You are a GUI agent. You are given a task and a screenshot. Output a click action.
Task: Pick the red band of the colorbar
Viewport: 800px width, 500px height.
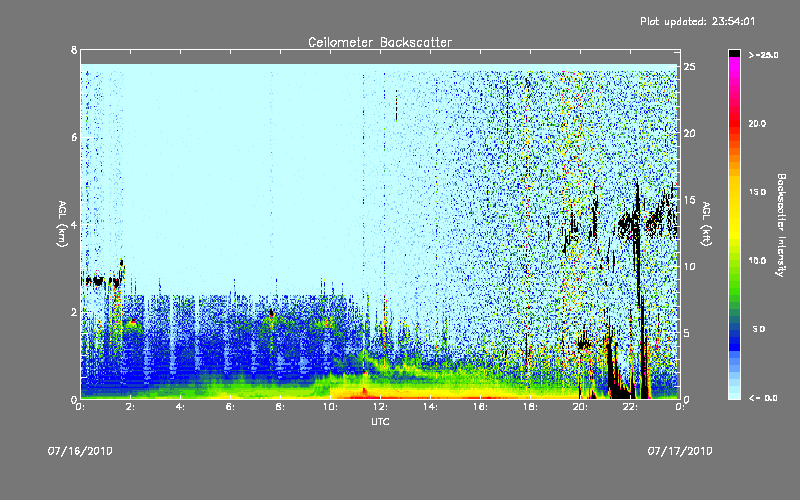[734, 125]
